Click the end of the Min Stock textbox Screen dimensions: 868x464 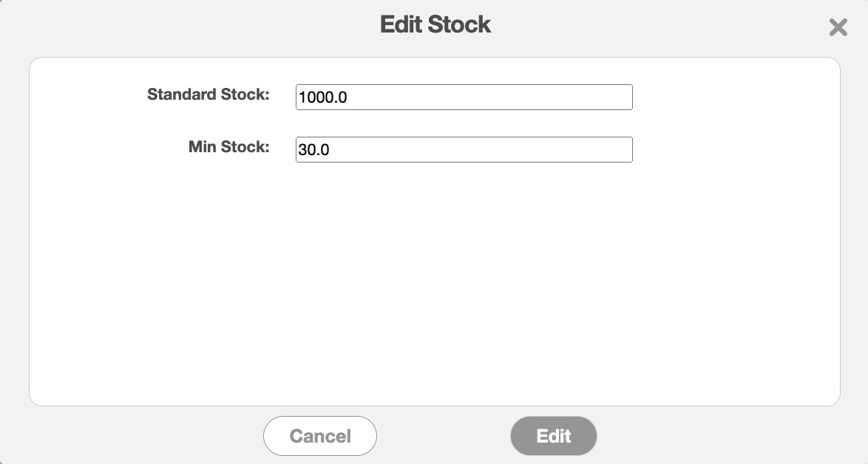click(621, 149)
